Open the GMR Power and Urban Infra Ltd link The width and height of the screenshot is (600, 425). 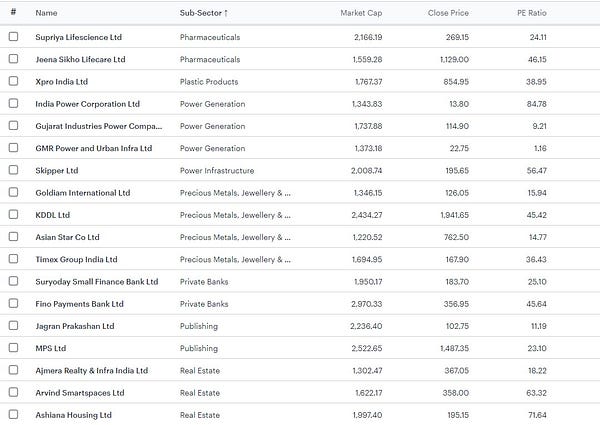(93, 148)
